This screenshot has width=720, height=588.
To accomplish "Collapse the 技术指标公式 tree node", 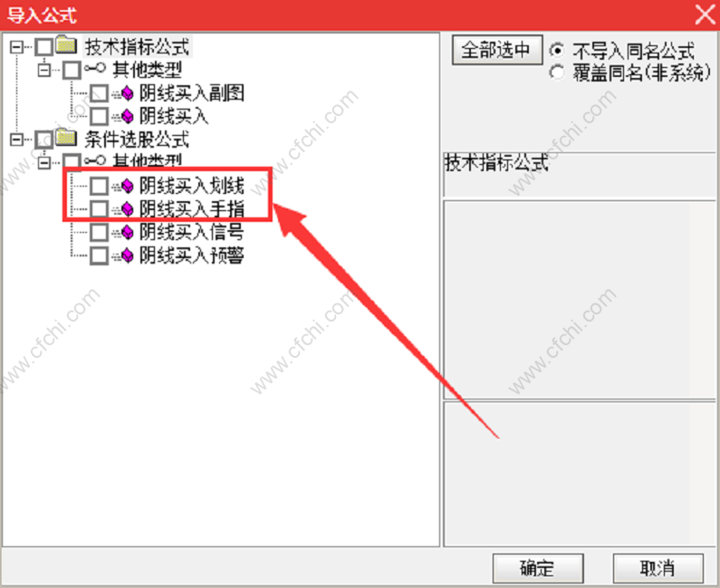I will pos(16,47).
